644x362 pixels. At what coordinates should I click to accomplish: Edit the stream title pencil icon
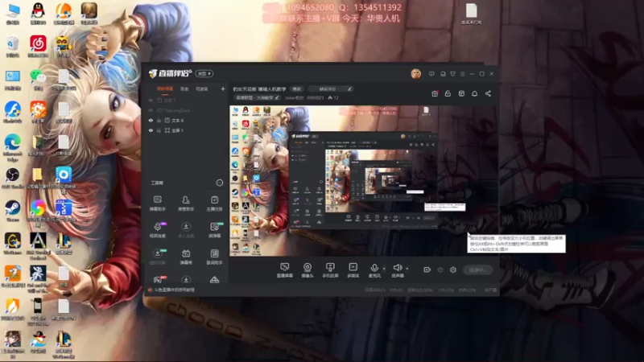tap(349, 88)
